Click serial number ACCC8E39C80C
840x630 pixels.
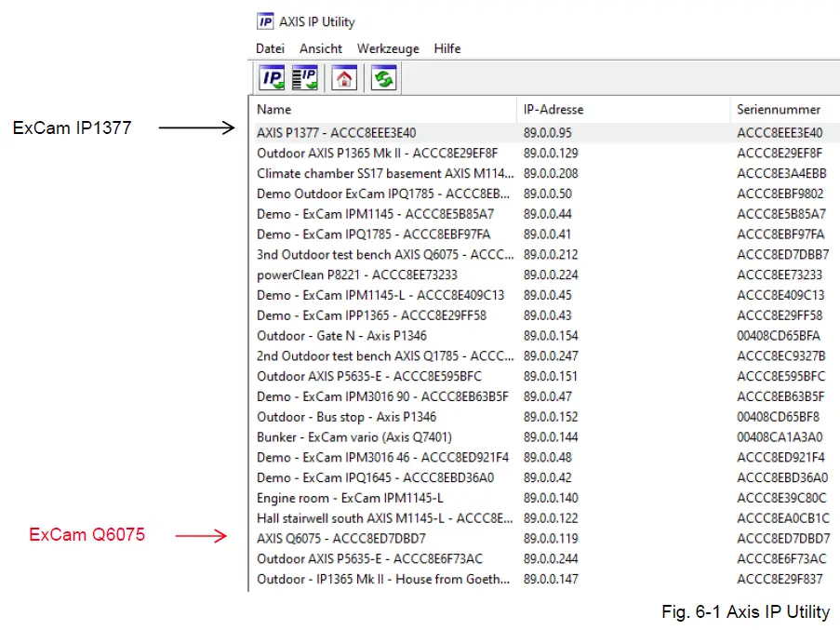click(x=781, y=498)
